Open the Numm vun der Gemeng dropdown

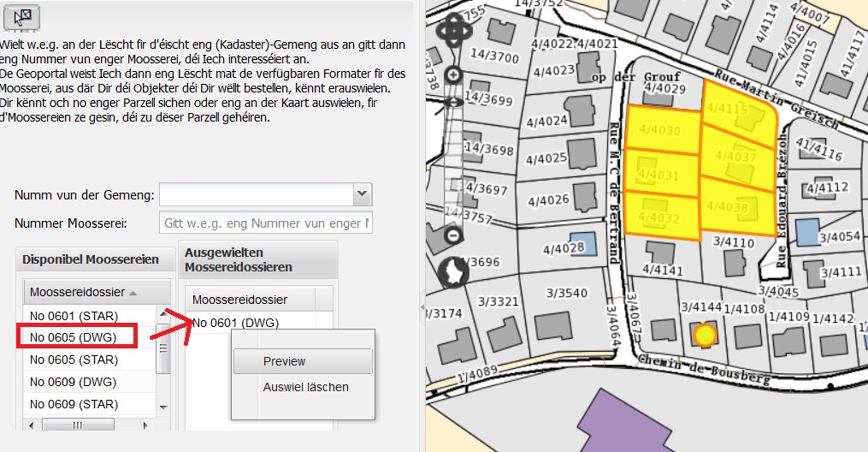click(x=363, y=195)
